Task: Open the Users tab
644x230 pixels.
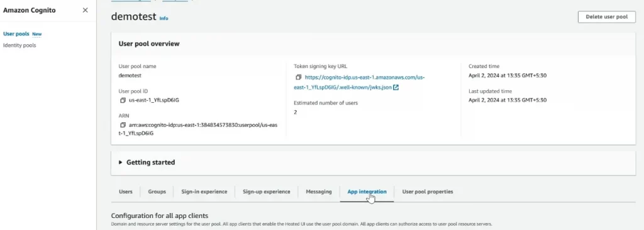Action: tap(126, 192)
